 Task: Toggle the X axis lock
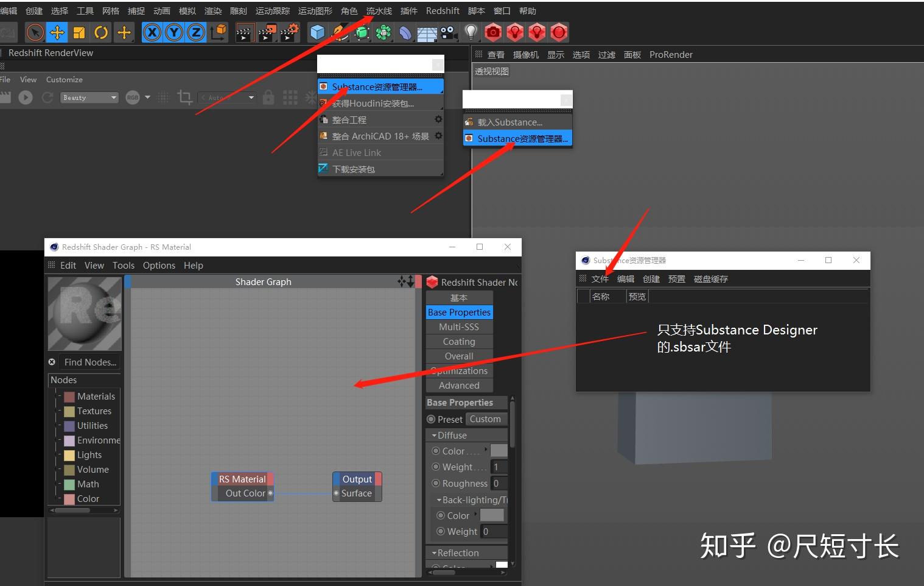(152, 32)
